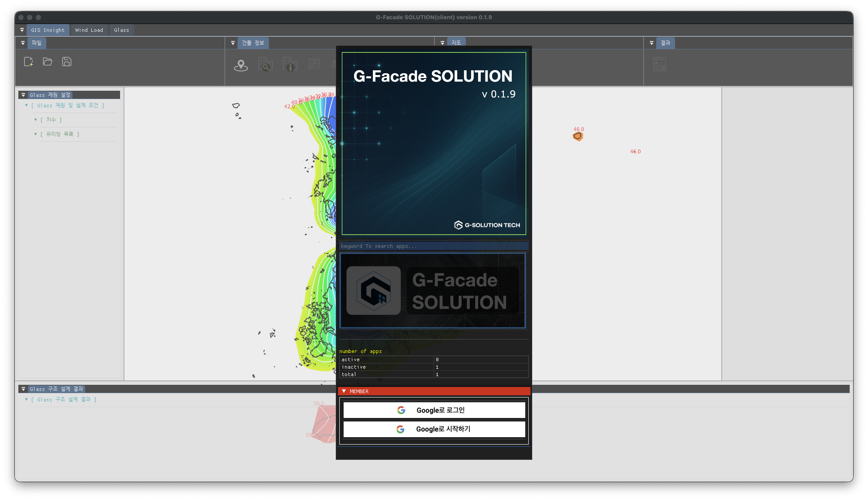Expand the 치수 tree item
Viewport: 868px width, 500px height.
point(36,120)
